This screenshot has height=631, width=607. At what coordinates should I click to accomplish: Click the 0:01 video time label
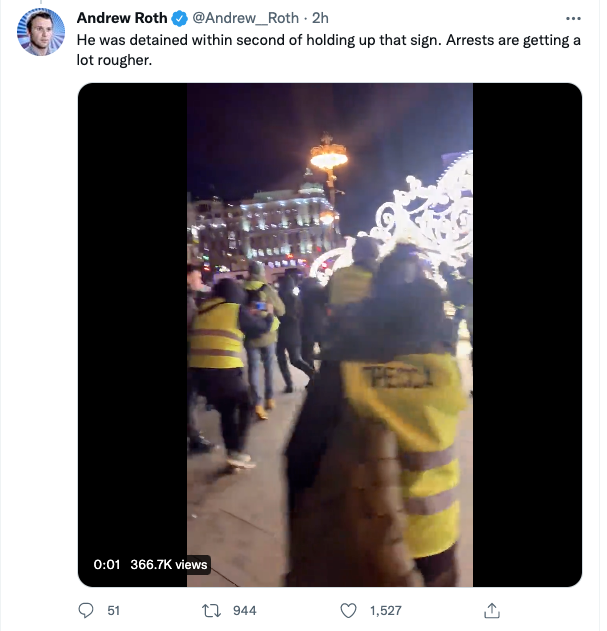(x=106, y=565)
